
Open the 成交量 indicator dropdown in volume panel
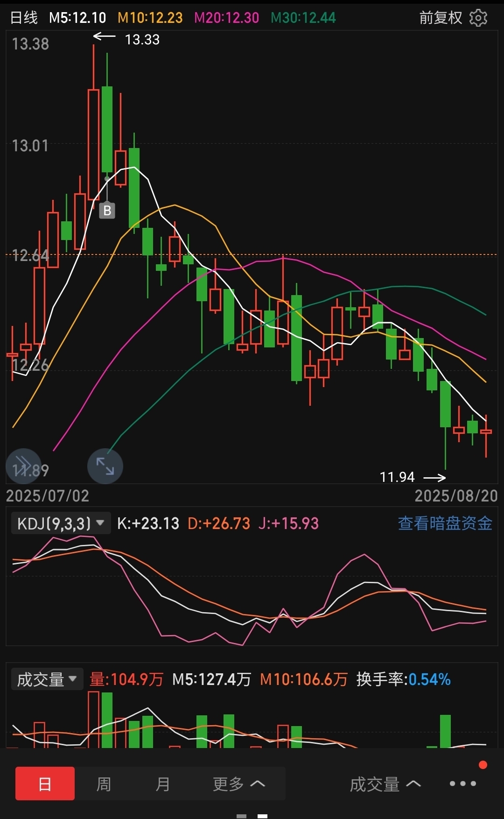pos(47,679)
